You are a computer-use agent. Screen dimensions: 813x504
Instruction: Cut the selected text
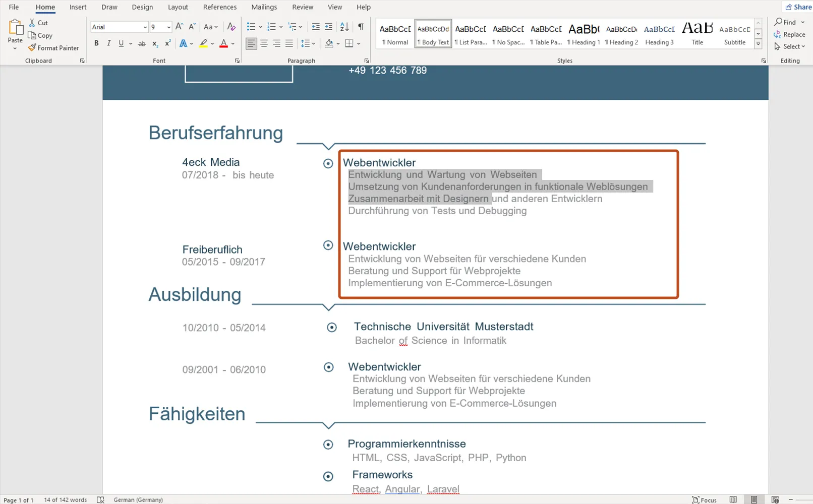38,23
